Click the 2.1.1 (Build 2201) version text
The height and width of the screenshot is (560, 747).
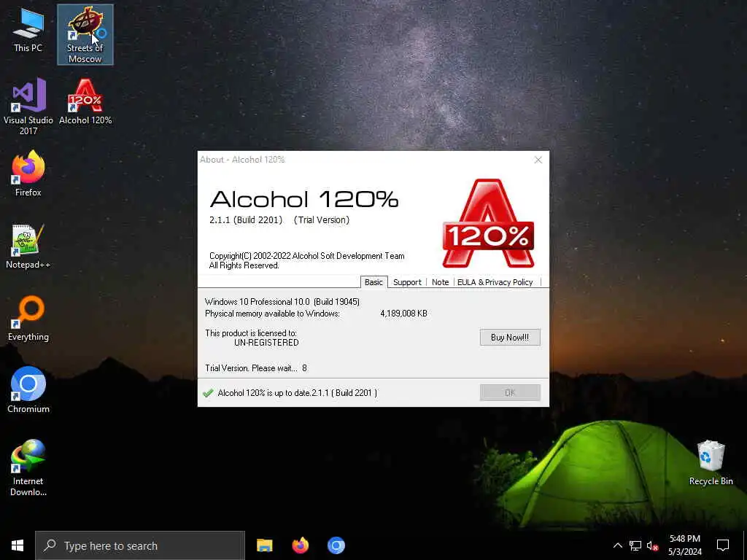[246, 220]
